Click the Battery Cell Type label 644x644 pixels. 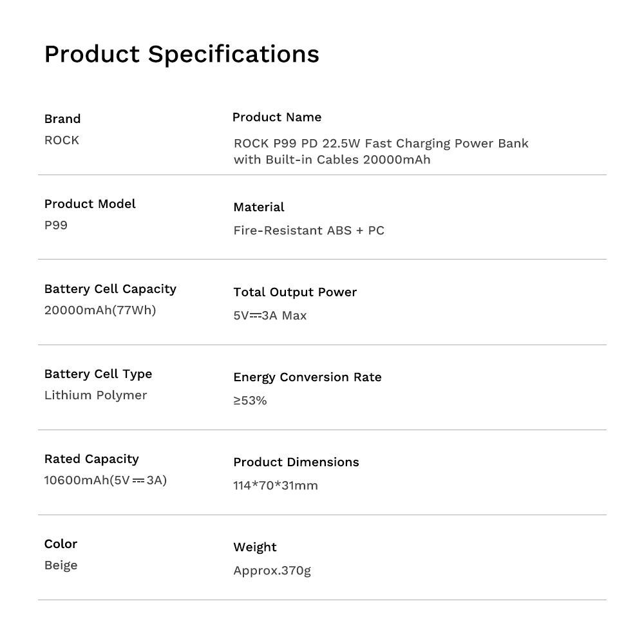[98, 374]
